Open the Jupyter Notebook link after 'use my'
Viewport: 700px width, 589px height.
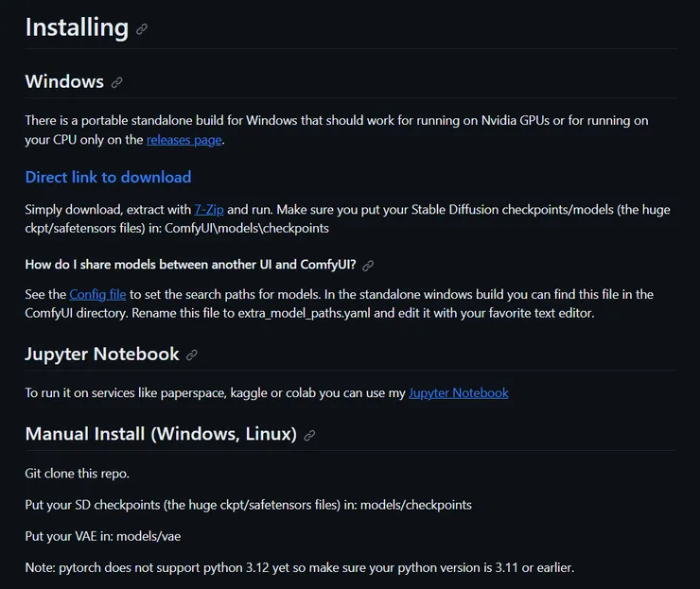coord(458,392)
